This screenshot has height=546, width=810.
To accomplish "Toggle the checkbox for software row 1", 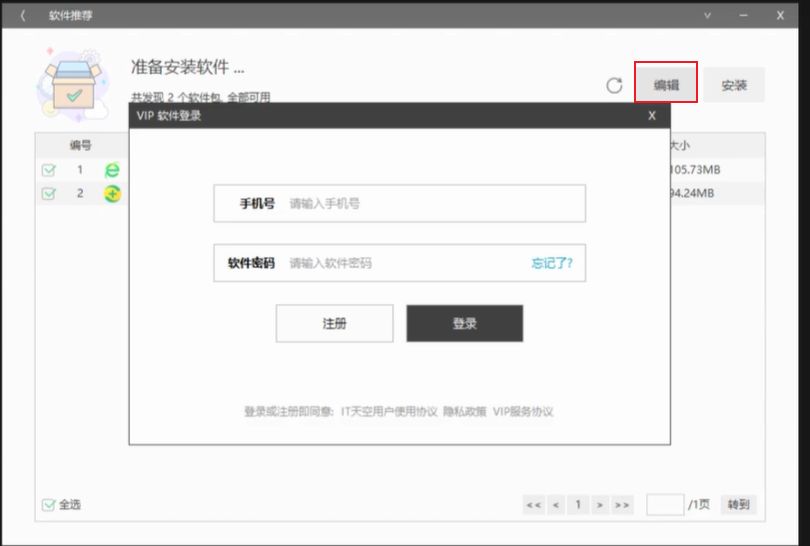I will [49, 170].
